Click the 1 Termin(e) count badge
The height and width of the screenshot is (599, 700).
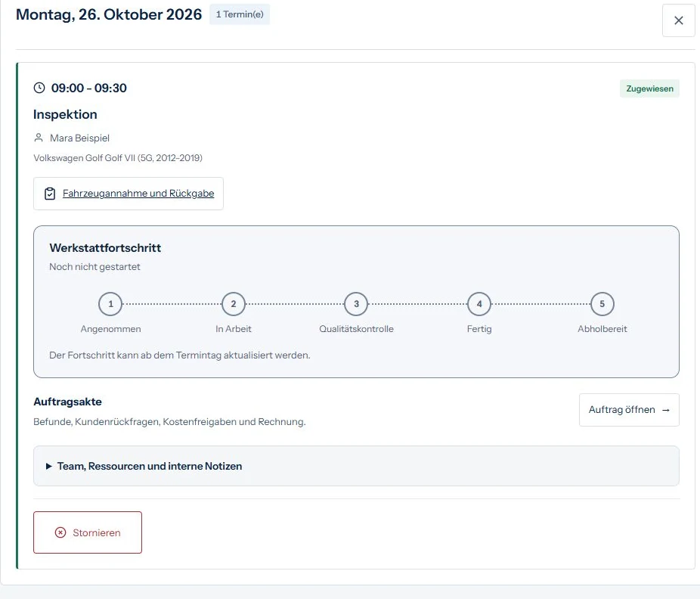point(240,14)
